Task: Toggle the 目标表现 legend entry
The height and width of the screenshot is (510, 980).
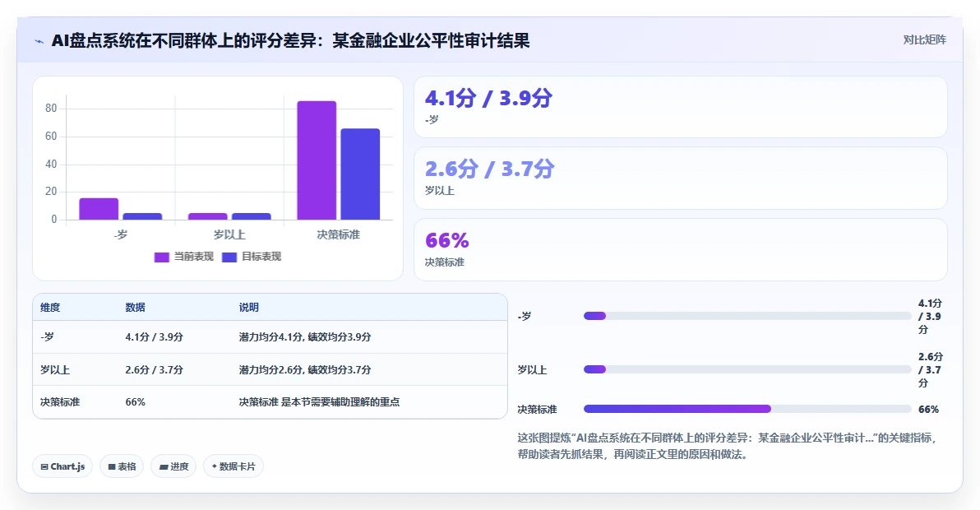Action: tap(252, 257)
